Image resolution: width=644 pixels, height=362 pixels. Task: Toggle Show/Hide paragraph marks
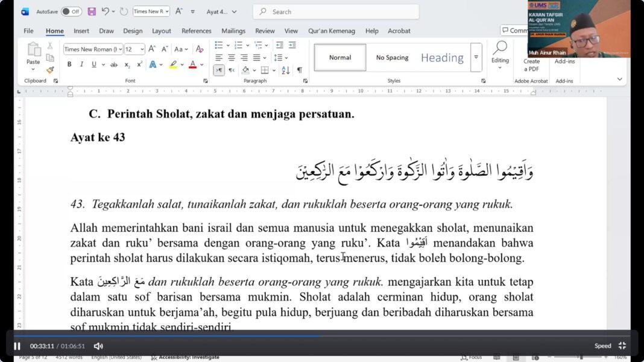coord(300,70)
